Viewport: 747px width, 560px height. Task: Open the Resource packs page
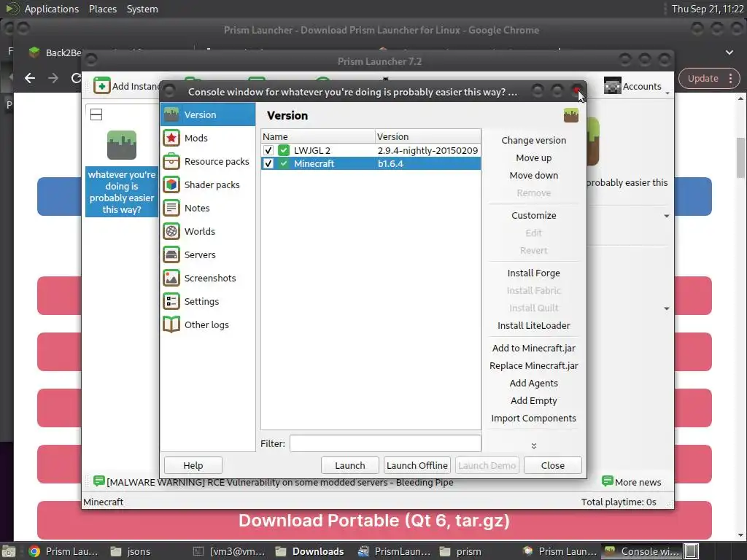(x=208, y=161)
